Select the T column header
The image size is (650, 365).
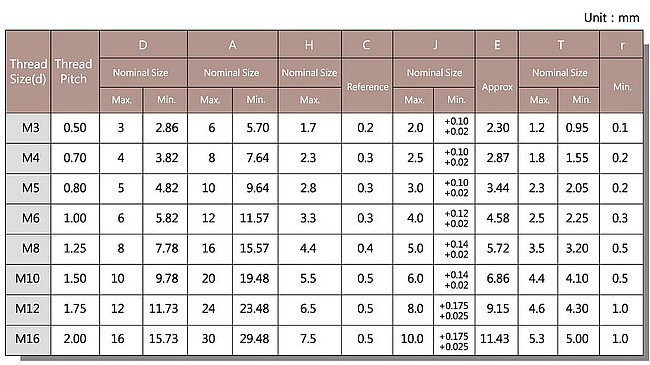coord(559,44)
